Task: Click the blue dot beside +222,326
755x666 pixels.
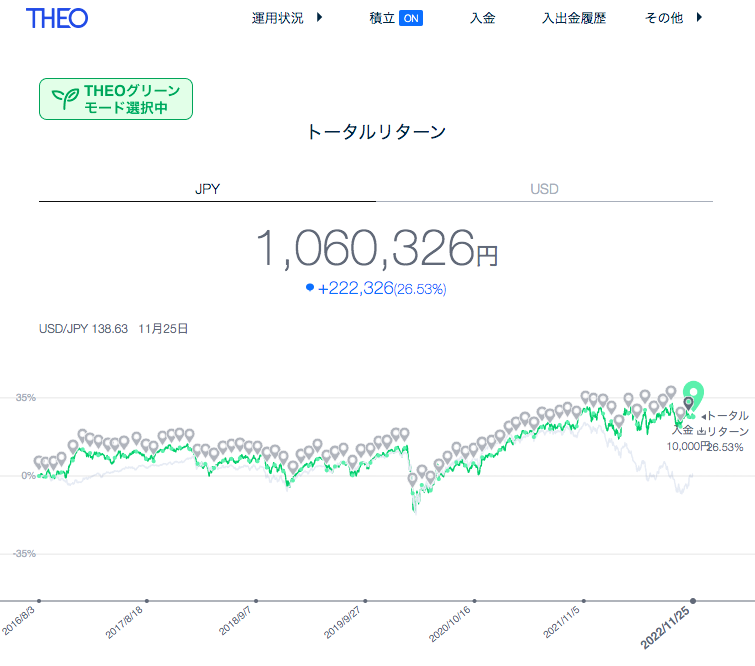Action: [x=310, y=287]
